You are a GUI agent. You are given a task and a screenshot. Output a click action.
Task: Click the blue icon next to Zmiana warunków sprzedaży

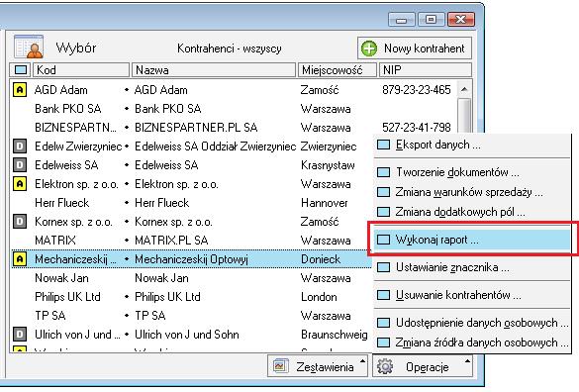383,192
